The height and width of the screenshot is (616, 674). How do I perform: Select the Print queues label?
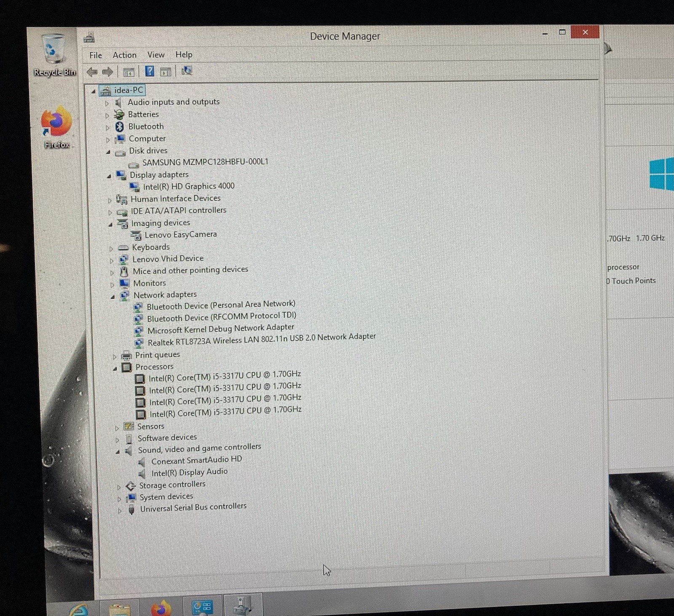[x=158, y=355]
